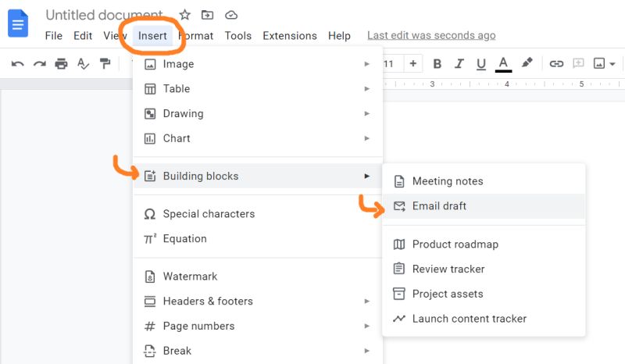Image resolution: width=625 pixels, height=364 pixels.
Task: Open the Edit menu
Action: [83, 36]
